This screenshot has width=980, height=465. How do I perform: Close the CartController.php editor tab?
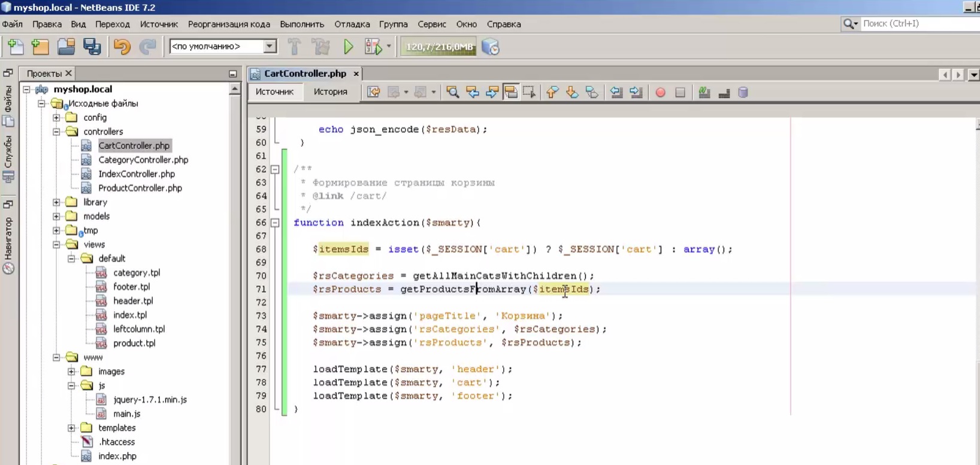356,74
